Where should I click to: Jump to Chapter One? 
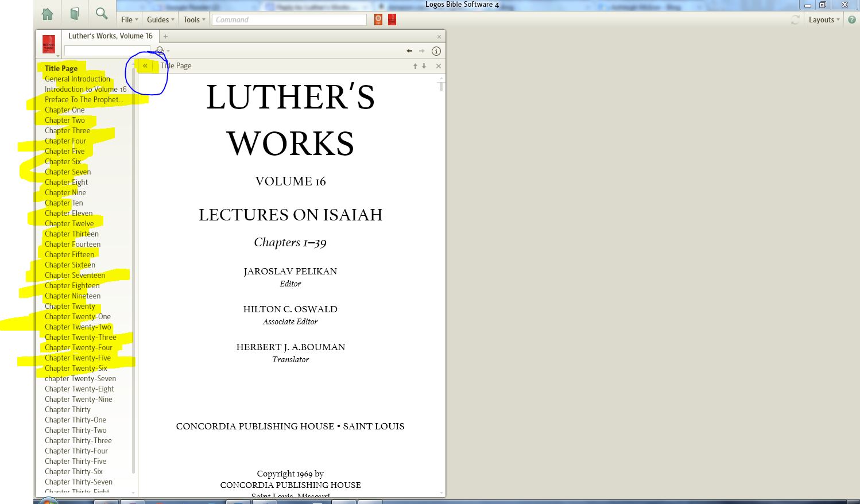tap(64, 110)
